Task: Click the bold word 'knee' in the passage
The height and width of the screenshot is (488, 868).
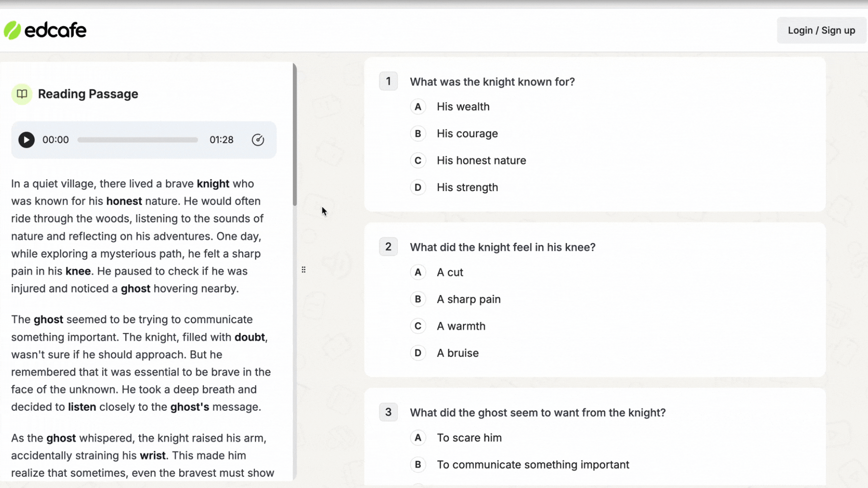Action: coord(78,271)
